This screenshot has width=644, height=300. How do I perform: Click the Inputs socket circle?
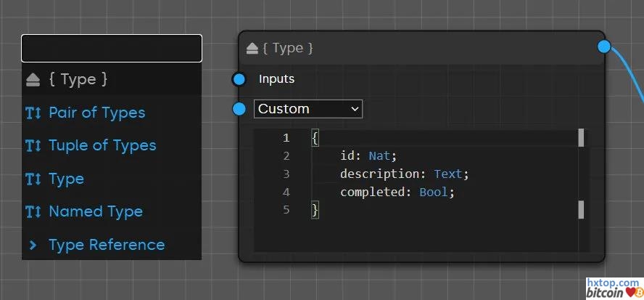click(x=239, y=79)
